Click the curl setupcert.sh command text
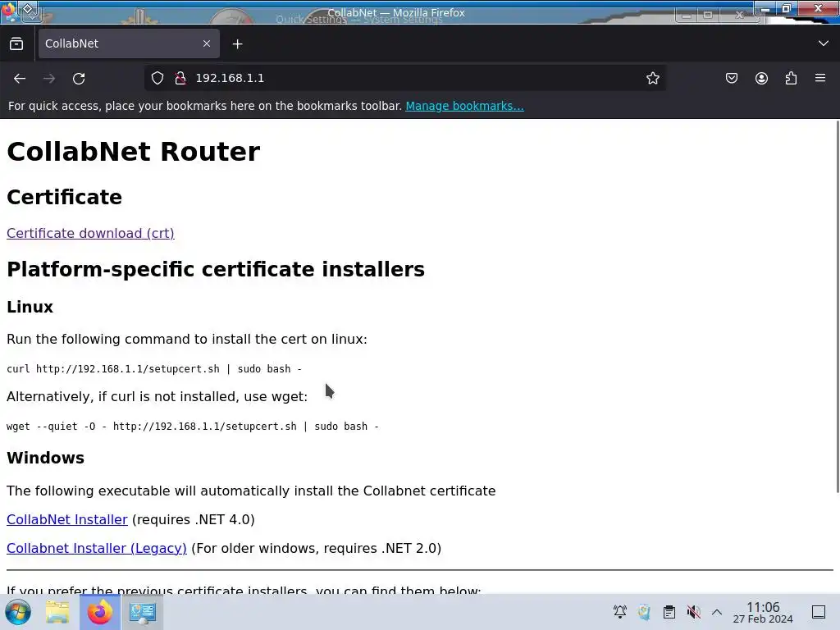This screenshot has height=630, width=840. coord(154,369)
